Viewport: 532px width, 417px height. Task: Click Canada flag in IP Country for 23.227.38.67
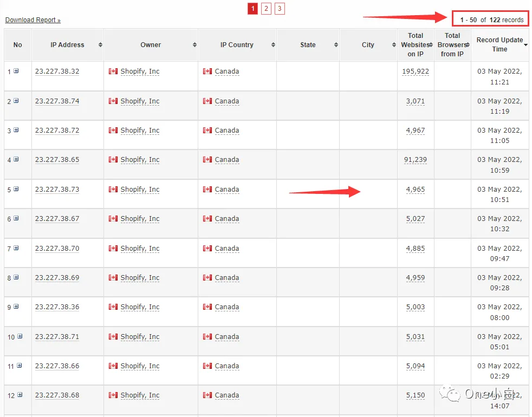(x=207, y=218)
